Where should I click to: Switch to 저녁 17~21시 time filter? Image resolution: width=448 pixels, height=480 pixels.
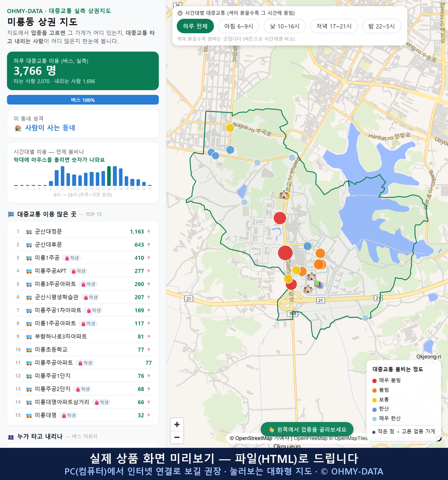tap(334, 26)
